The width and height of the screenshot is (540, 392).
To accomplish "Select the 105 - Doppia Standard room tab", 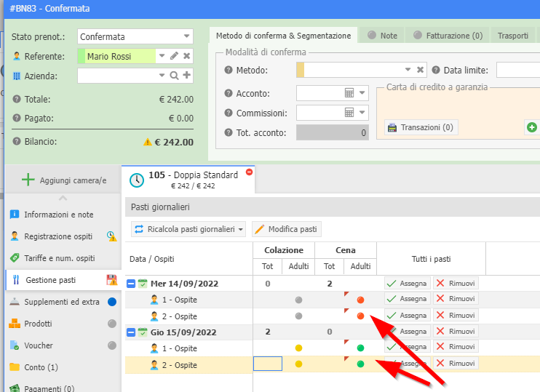I will (x=188, y=180).
